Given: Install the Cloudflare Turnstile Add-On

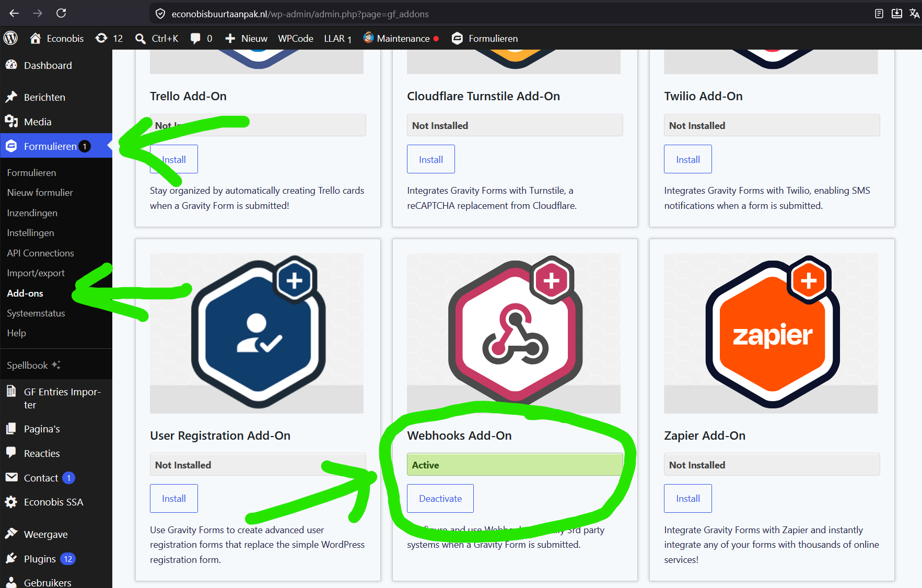Looking at the screenshot, I should click(431, 159).
